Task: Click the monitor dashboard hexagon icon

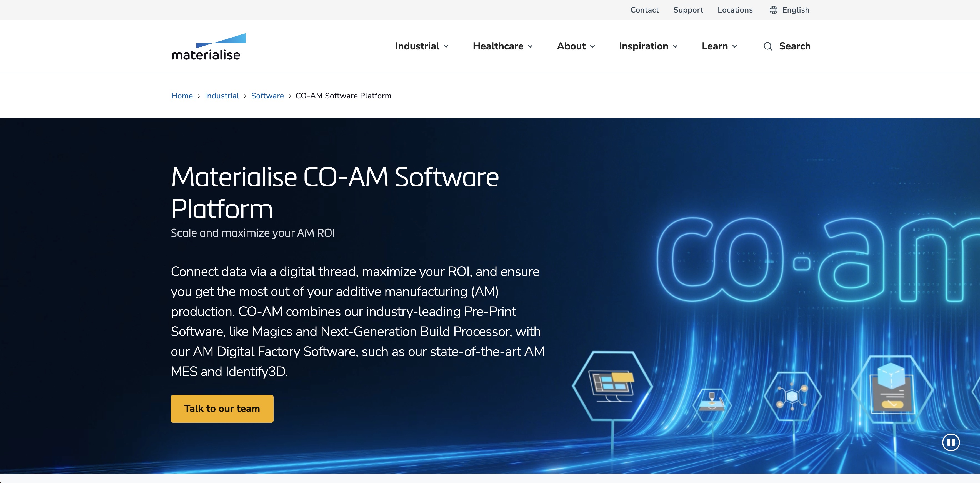Action: click(x=612, y=385)
